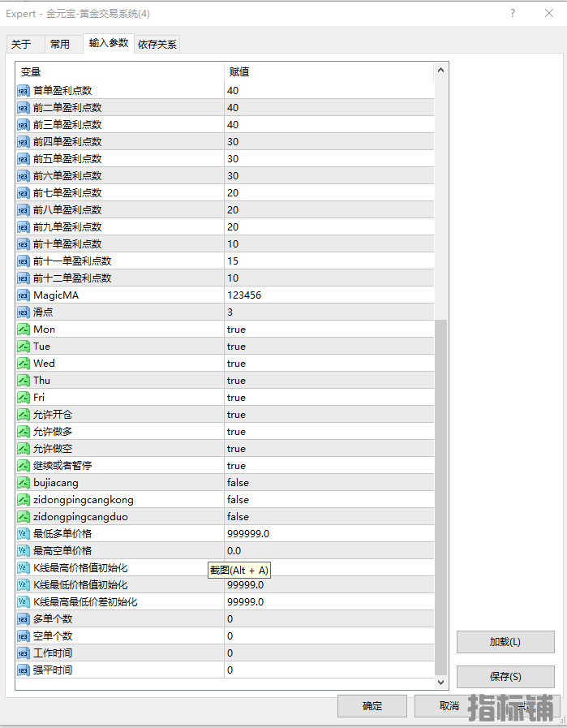Click the scrollbar down arrow
Screen dimensions: 567x728
(440, 682)
